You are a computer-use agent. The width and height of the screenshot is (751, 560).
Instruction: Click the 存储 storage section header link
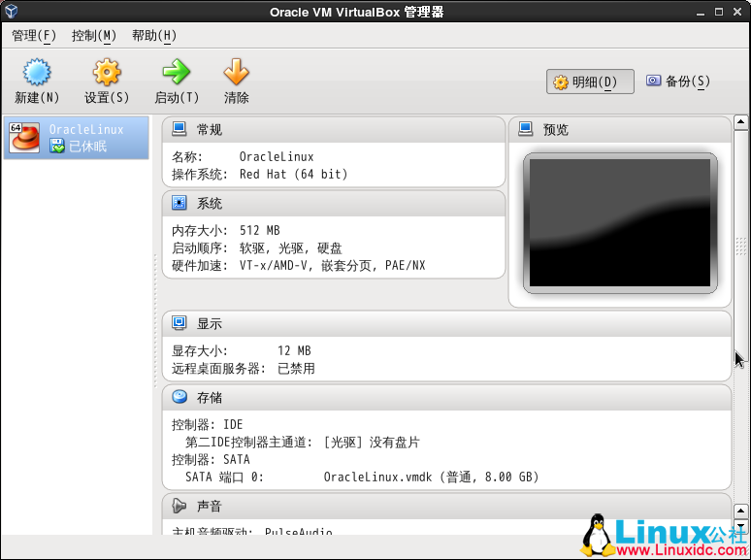point(210,397)
